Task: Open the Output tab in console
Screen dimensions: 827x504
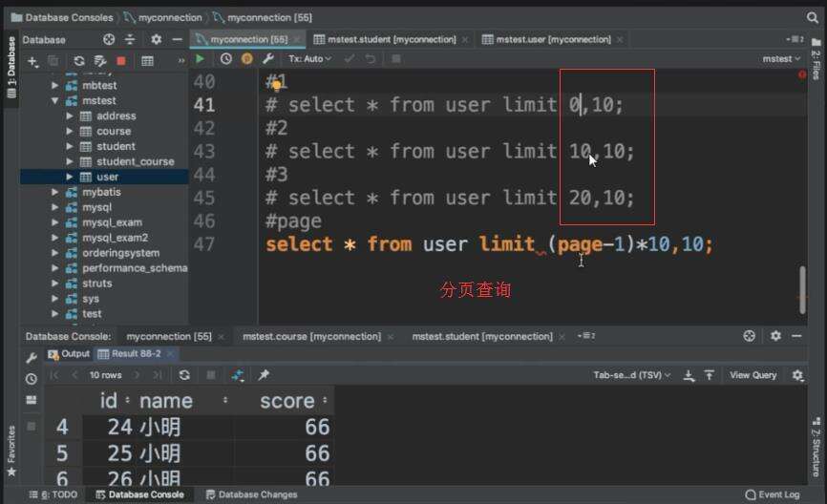Action: point(69,354)
